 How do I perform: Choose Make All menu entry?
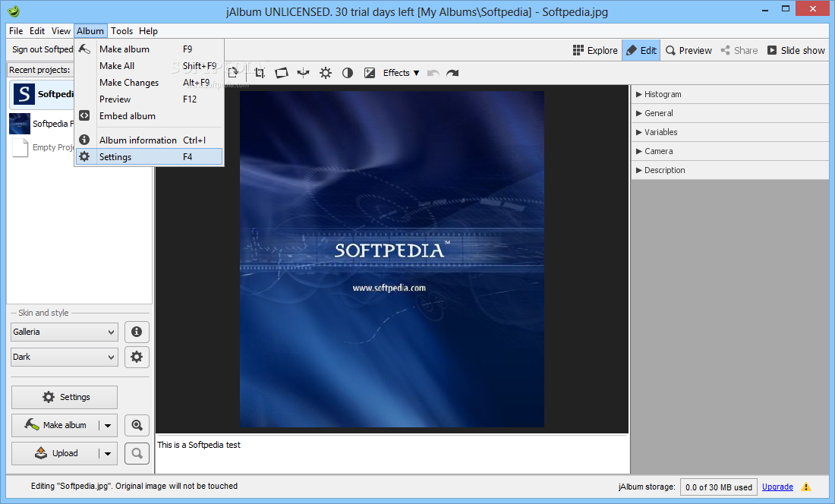149,66
